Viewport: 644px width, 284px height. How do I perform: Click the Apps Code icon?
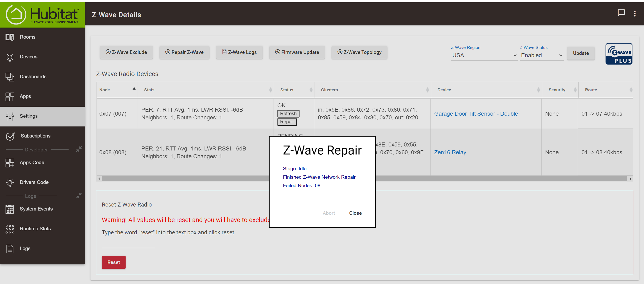tap(10, 163)
